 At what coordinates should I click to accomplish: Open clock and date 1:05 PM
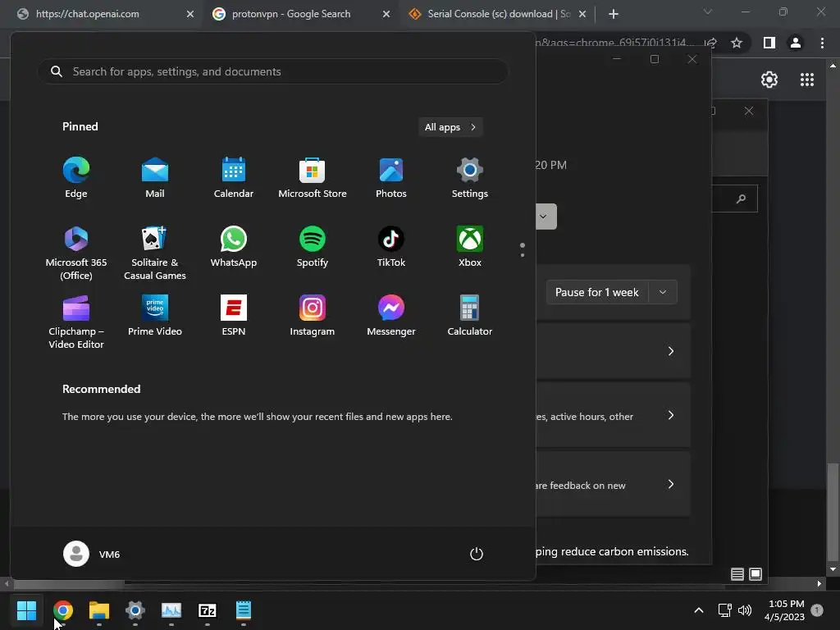tap(784, 610)
